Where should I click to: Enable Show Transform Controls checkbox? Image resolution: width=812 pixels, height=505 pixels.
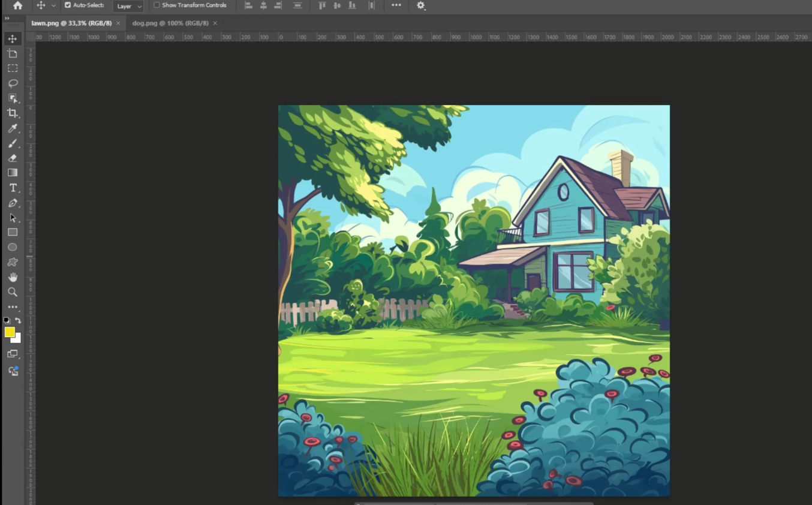click(157, 5)
